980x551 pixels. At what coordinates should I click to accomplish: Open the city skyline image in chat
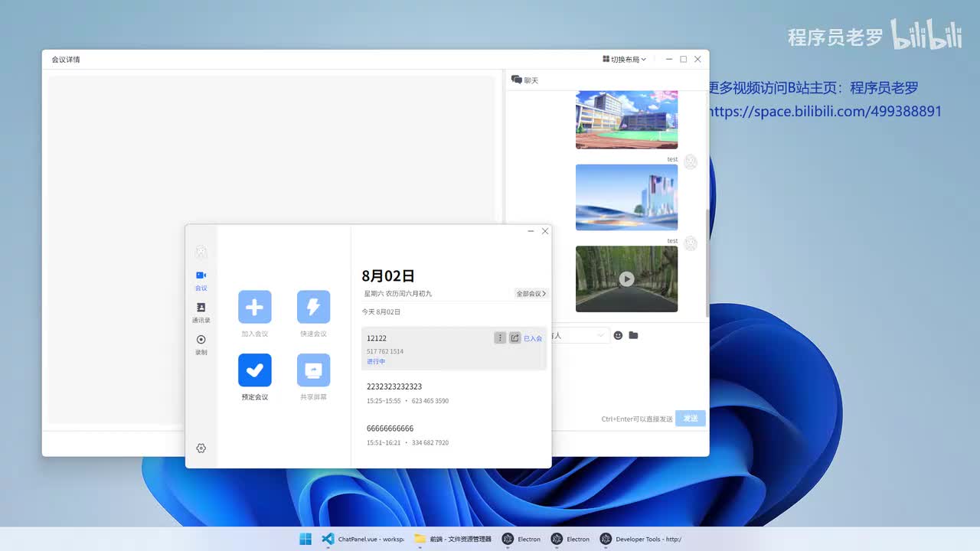click(626, 197)
